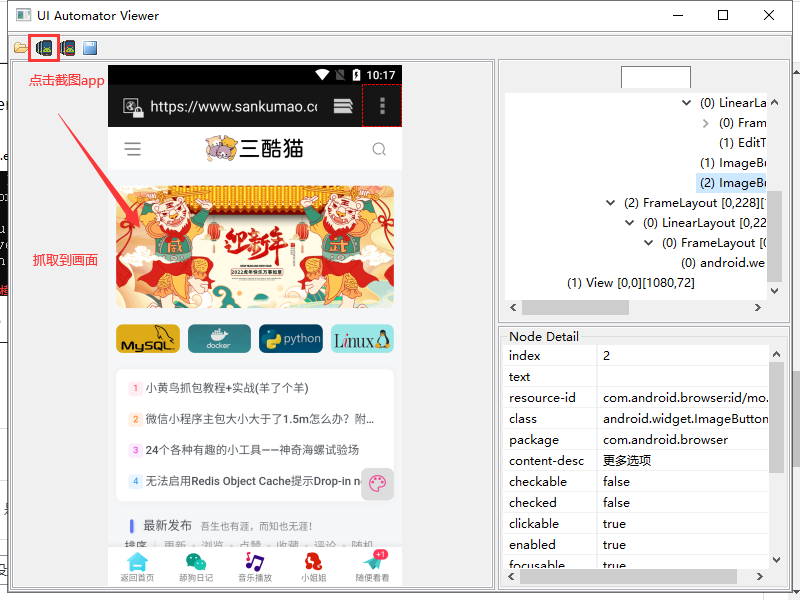Image resolution: width=800 pixels, height=600 pixels.
Task: Click the Save floppy disk icon
Action: pos(90,48)
